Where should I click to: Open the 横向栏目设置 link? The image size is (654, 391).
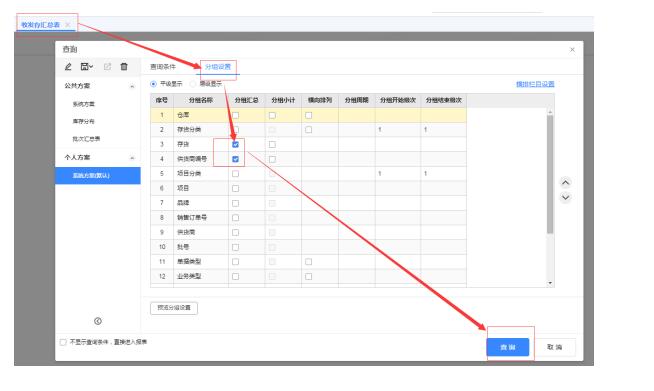pyautogui.click(x=535, y=84)
